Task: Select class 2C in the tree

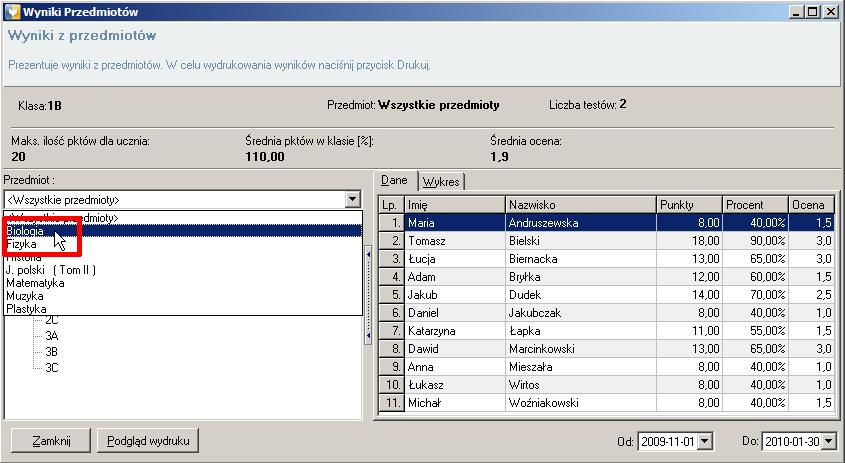Action: tap(52, 321)
